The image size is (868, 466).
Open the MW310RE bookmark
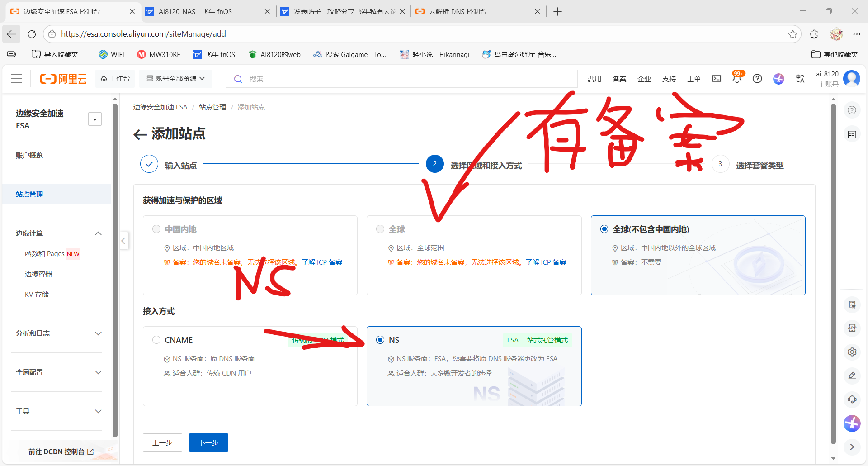pos(159,55)
